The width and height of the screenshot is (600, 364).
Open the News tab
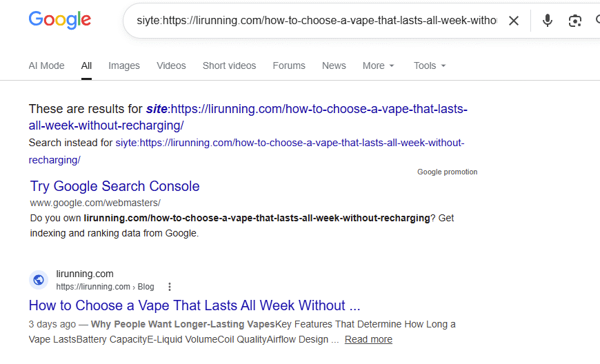pyautogui.click(x=334, y=65)
